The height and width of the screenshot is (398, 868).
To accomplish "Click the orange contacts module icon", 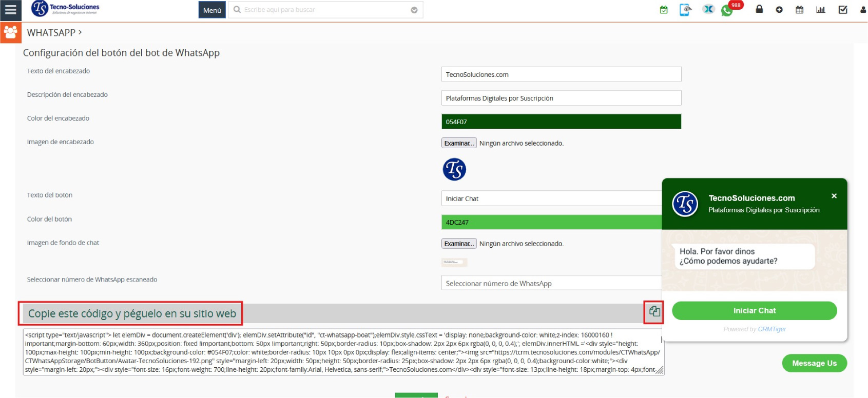I will (x=11, y=32).
